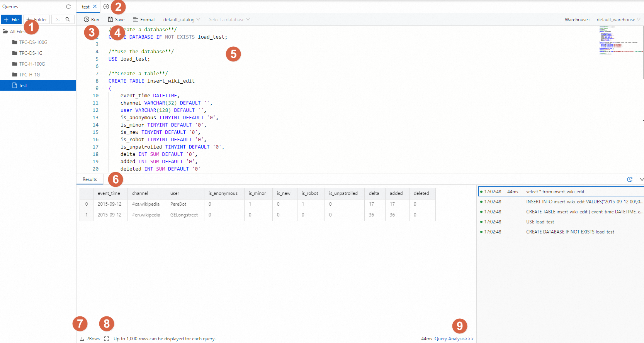Select the select * from insert_wiki_edit history entry

[x=555, y=192]
